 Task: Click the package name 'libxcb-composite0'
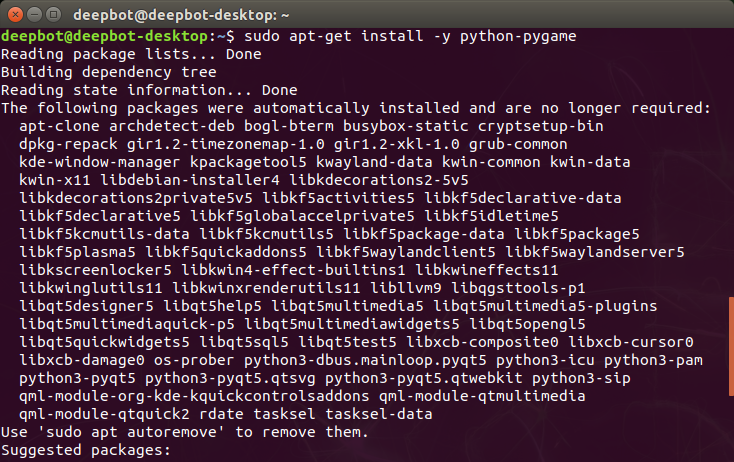482,342
